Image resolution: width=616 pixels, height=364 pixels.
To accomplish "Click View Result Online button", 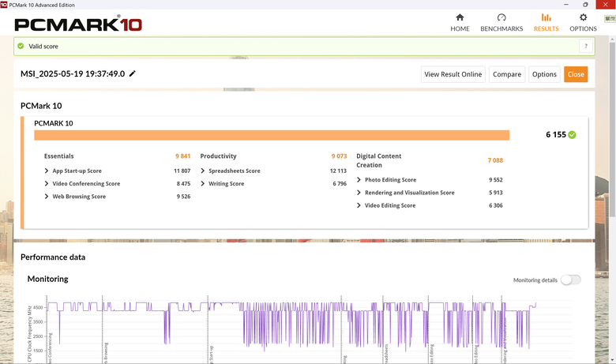I will [453, 74].
